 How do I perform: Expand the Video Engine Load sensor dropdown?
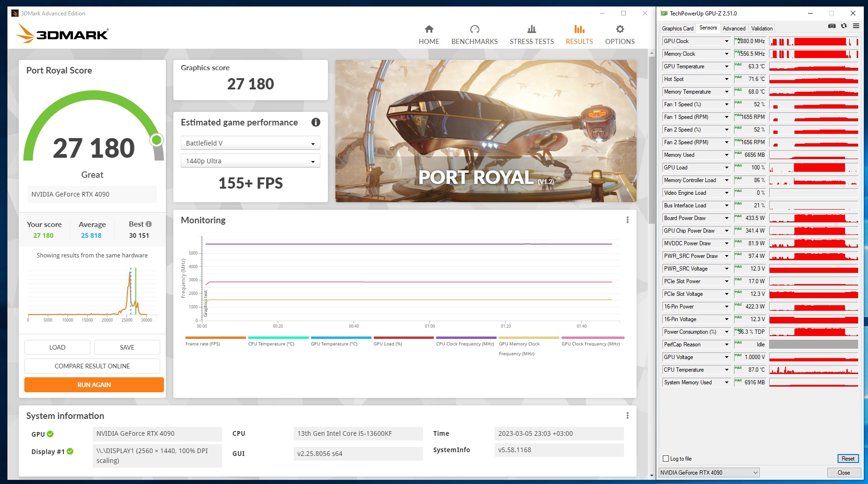click(727, 193)
